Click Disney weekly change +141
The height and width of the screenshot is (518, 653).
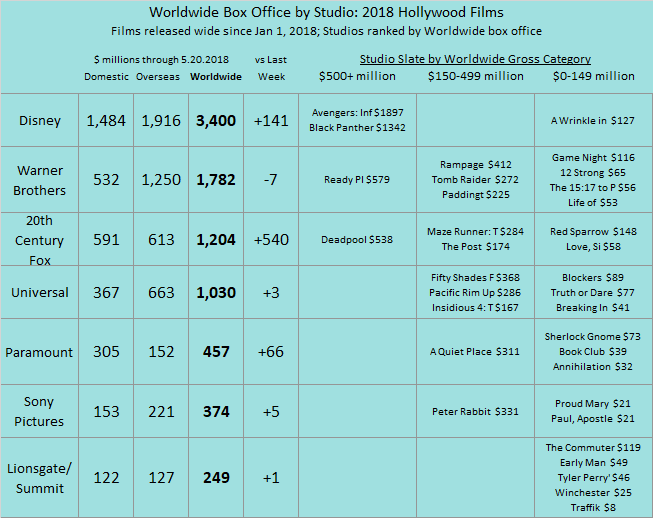[271, 121]
